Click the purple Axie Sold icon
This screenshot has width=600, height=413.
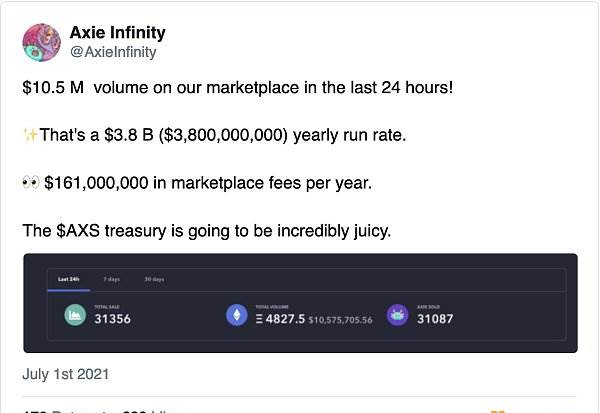pyautogui.click(x=398, y=315)
